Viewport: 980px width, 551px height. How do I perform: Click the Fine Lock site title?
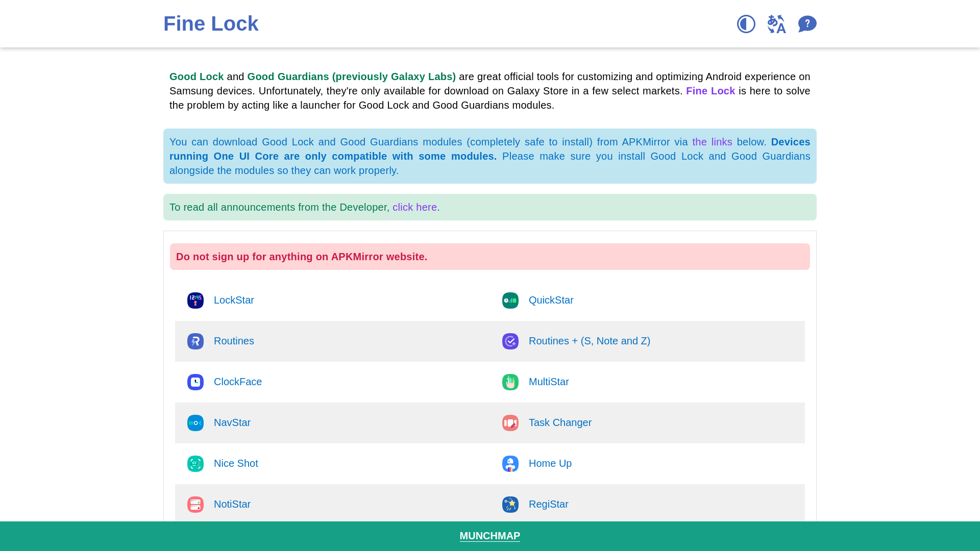pos(211,23)
